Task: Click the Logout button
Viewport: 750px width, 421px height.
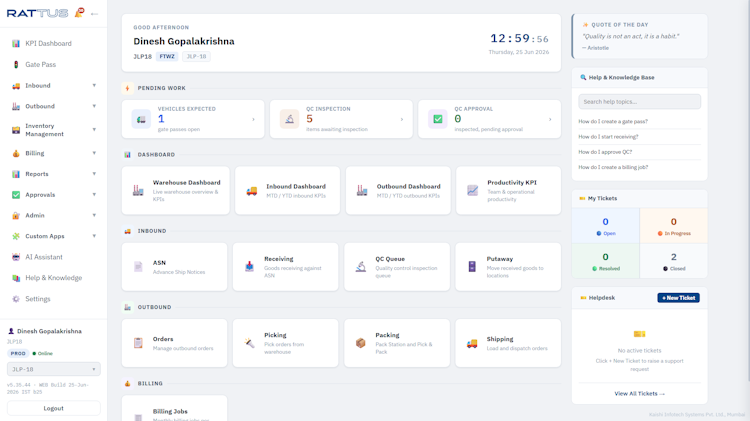Action: tap(54, 408)
